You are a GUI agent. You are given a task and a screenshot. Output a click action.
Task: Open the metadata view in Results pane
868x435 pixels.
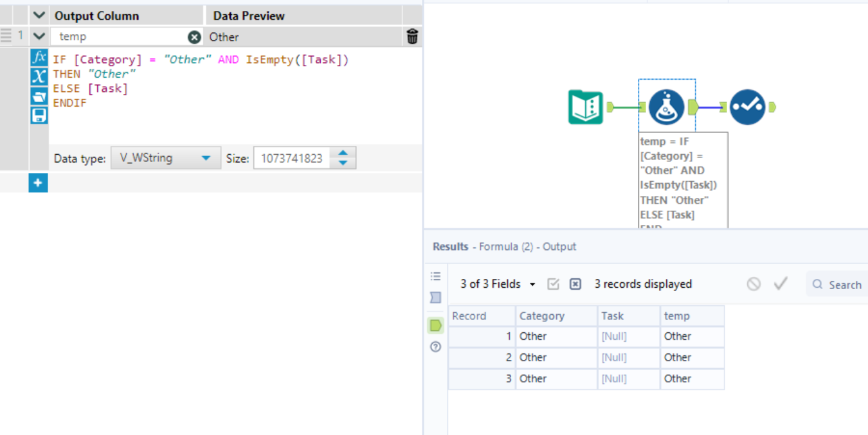point(435,276)
